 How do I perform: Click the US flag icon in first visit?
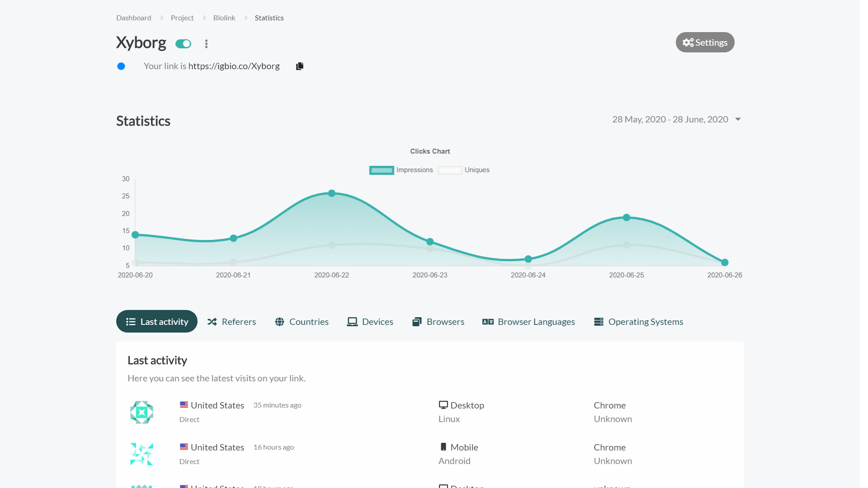pos(184,405)
